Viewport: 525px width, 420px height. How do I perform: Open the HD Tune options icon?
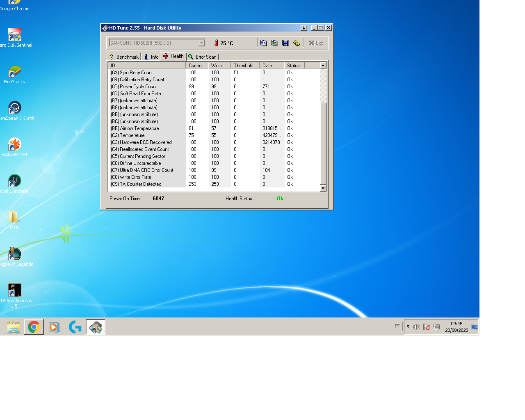click(x=297, y=43)
